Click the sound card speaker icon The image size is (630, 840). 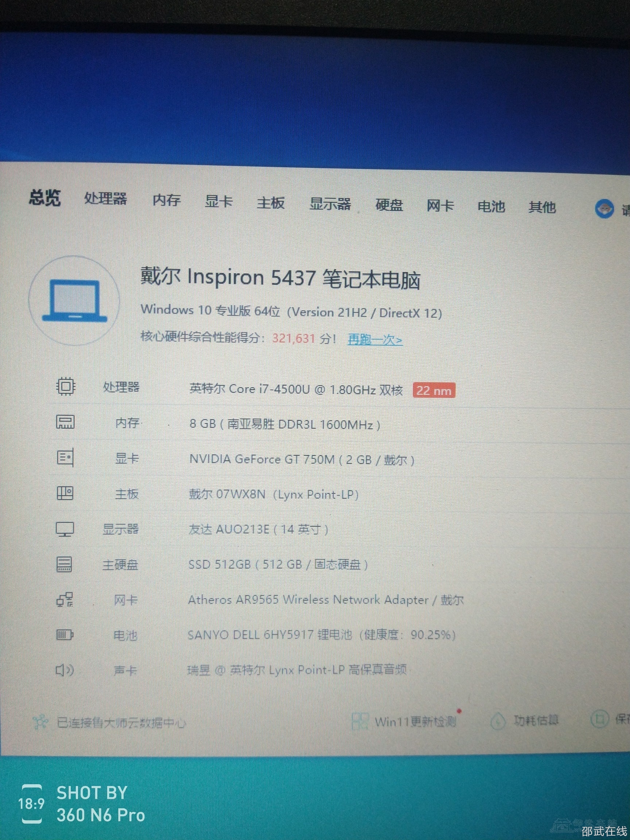point(65,670)
